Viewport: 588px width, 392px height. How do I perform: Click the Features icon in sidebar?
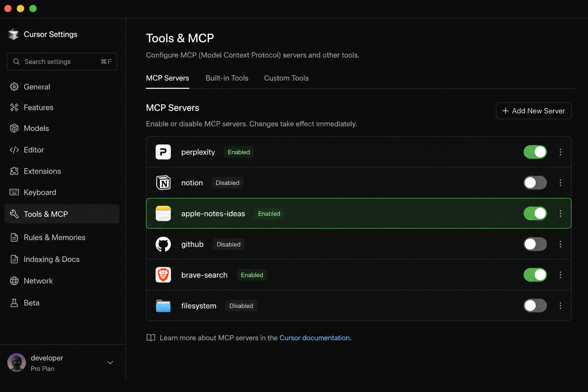(14, 108)
